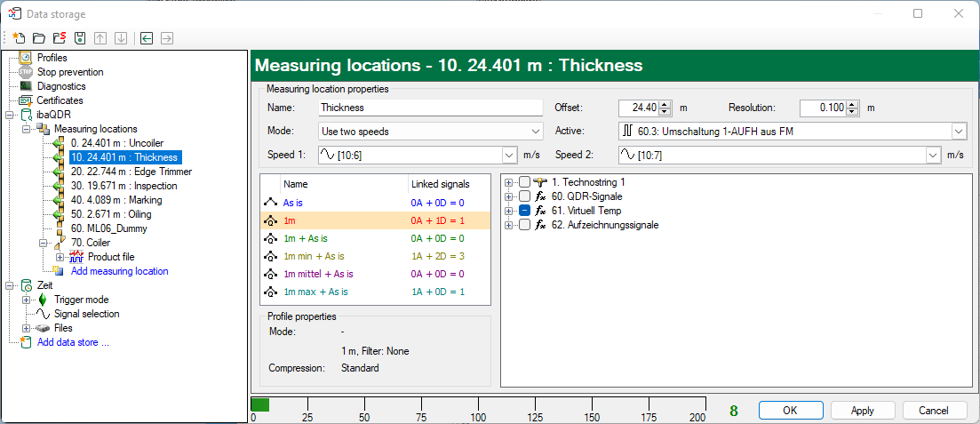Check the 62. Aufzeichnungssignale checkbox
Image resolution: width=980 pixels, height=424 pixels.
pos(525,225)
